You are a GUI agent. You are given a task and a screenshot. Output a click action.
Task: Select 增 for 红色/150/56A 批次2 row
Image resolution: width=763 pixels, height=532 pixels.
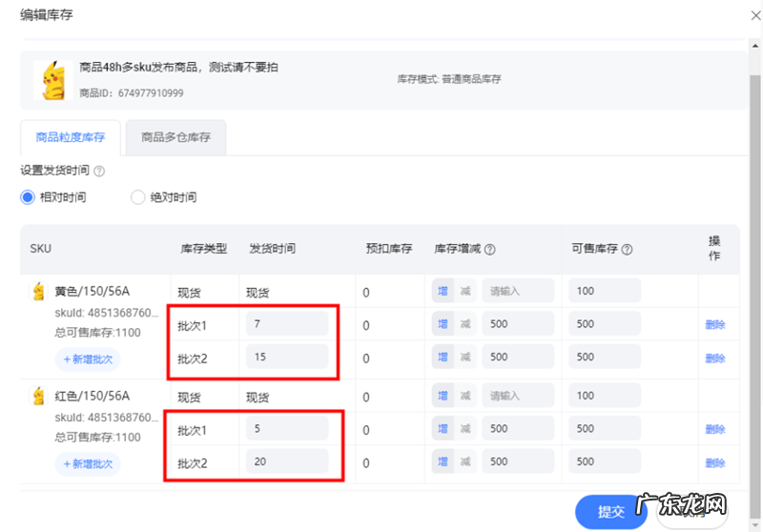443,461
